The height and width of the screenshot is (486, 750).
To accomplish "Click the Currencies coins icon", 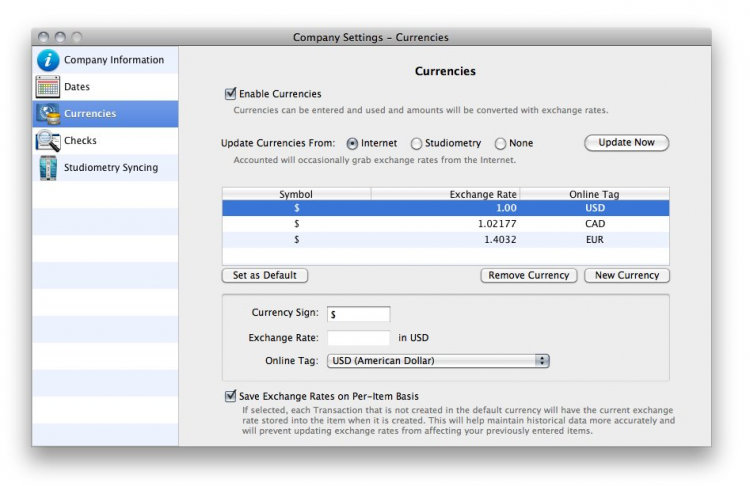I will point(48,114).
